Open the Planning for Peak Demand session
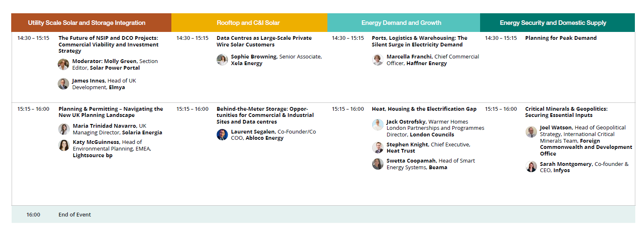This screenshot has height=231, width=644. (561, 38)
